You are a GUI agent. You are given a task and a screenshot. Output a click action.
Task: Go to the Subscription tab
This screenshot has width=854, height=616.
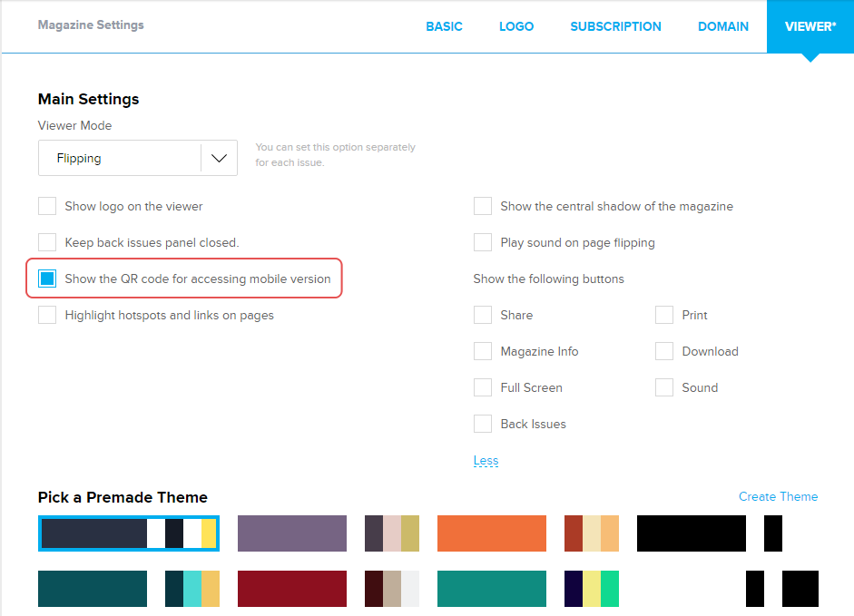pyautogui.click(x=615, y=26)
